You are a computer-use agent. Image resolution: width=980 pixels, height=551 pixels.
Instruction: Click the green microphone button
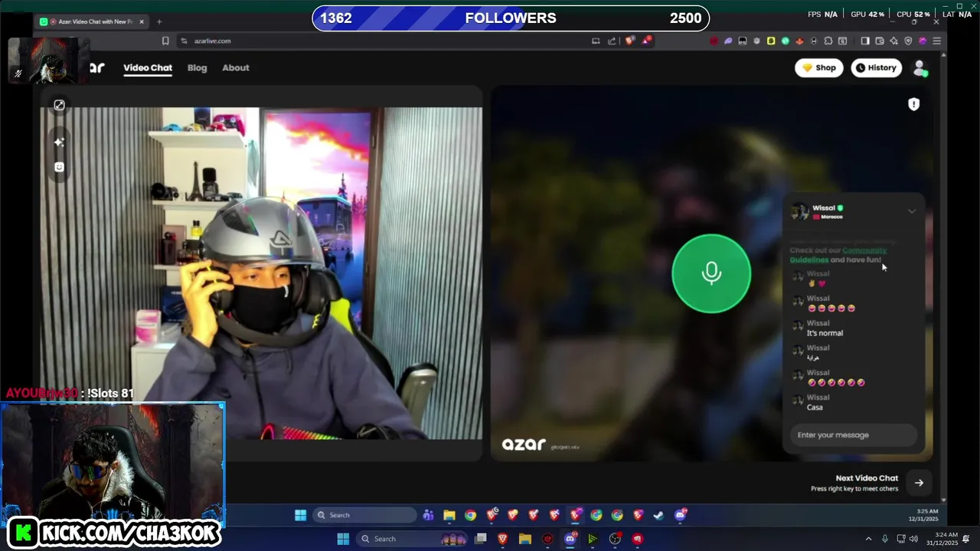(x=711, y=273)
